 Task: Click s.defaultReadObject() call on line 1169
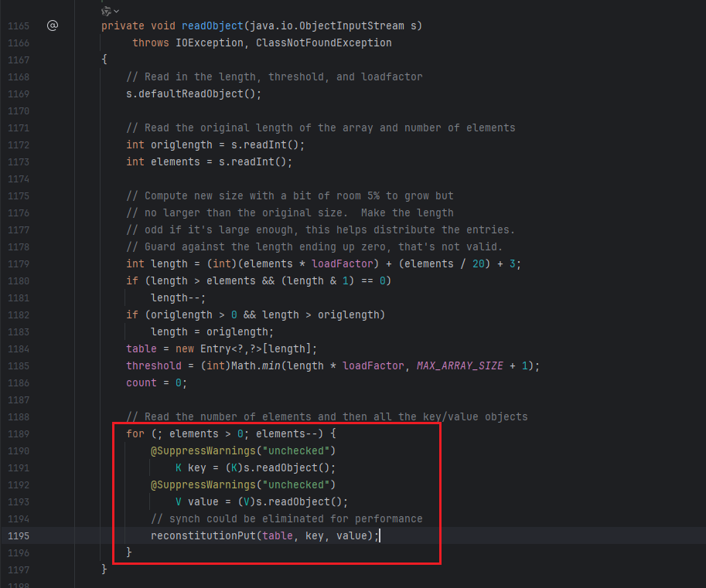click(193, 93)
